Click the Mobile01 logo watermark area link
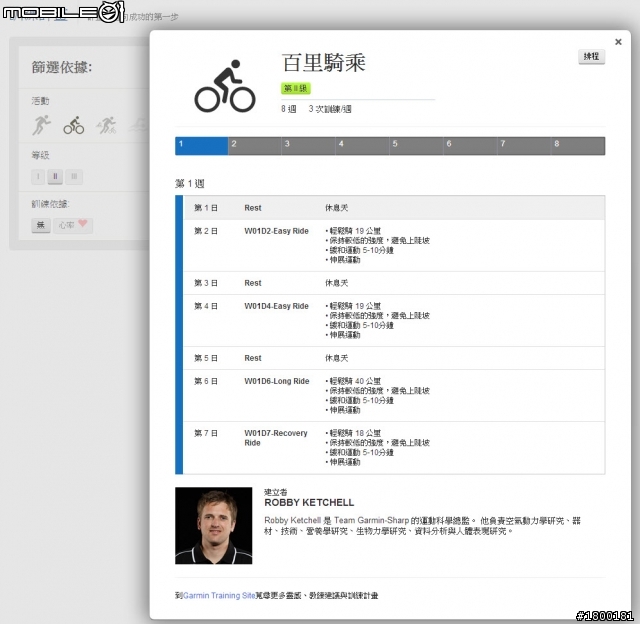 pyautogui.click(x=63, y=12)
